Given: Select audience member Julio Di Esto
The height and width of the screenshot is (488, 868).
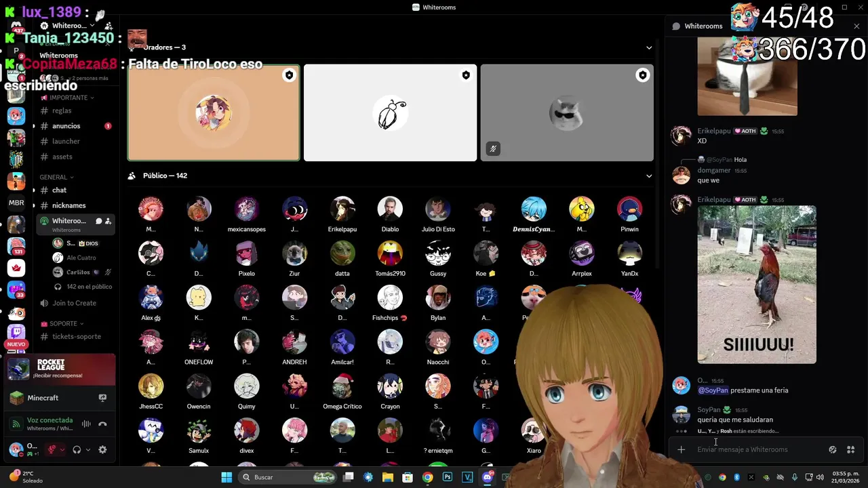Looking at the screenshot, I should [438, 214].
